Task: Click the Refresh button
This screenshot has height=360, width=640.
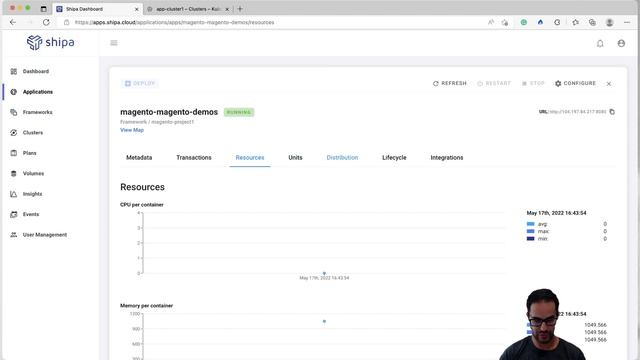Action: 449,83
